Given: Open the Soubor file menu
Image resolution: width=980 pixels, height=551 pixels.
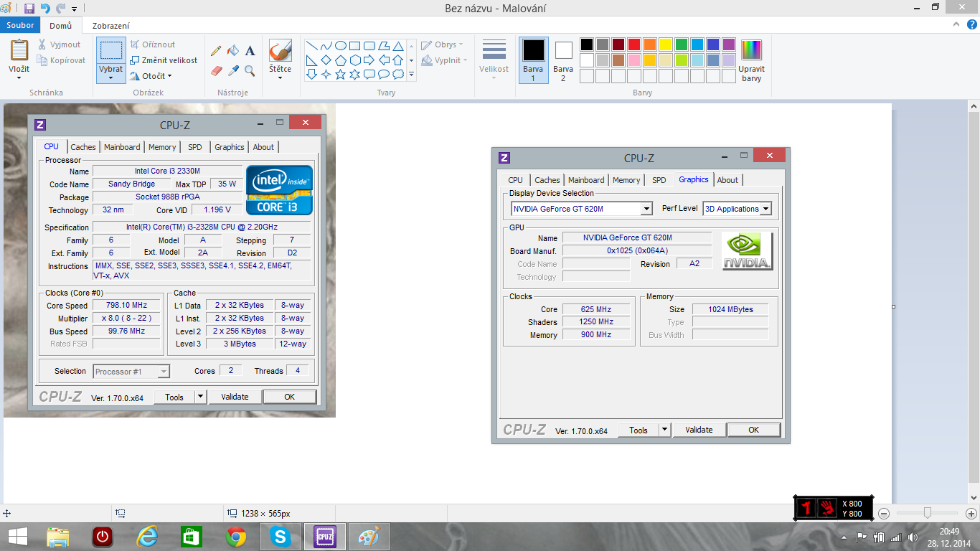Looking at the screenshot, I should 20,26.
